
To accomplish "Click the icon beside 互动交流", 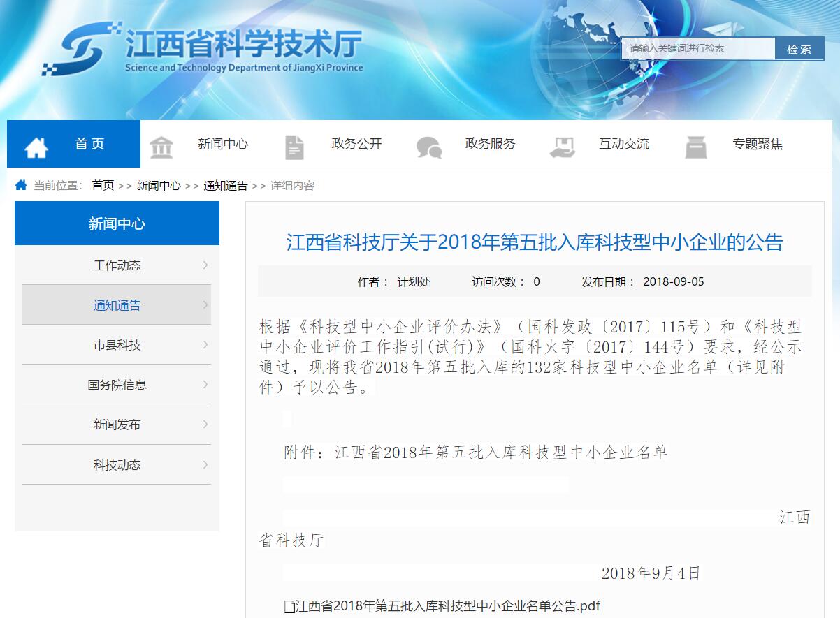I will [562, 147].
